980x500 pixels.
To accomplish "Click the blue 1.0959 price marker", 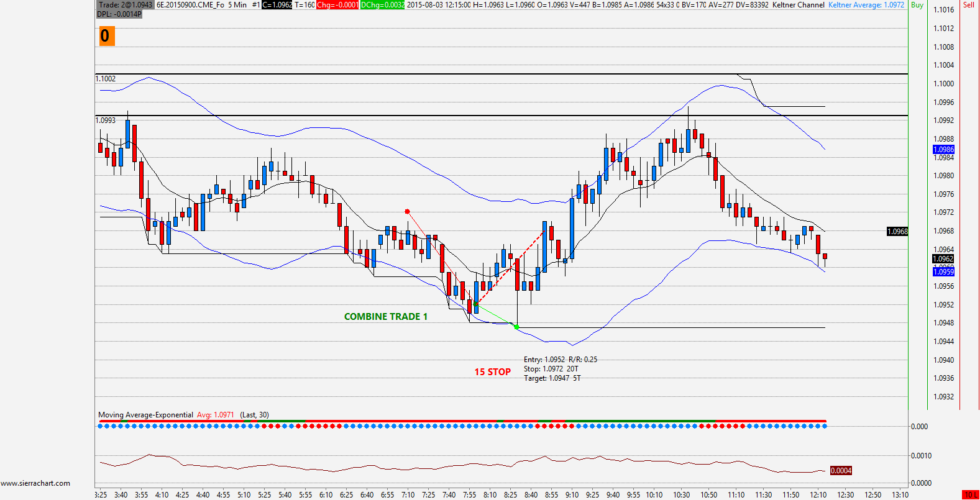I will point(943,272).
